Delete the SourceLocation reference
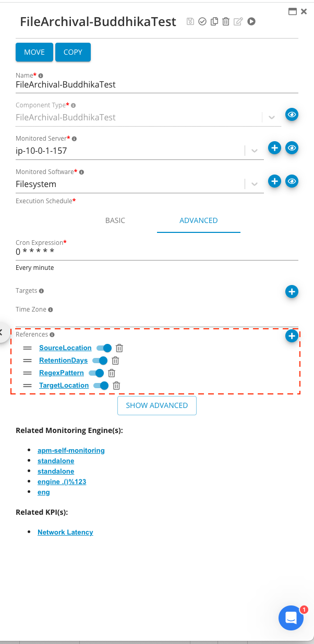 pyautogui.click(x=119, y=348)
